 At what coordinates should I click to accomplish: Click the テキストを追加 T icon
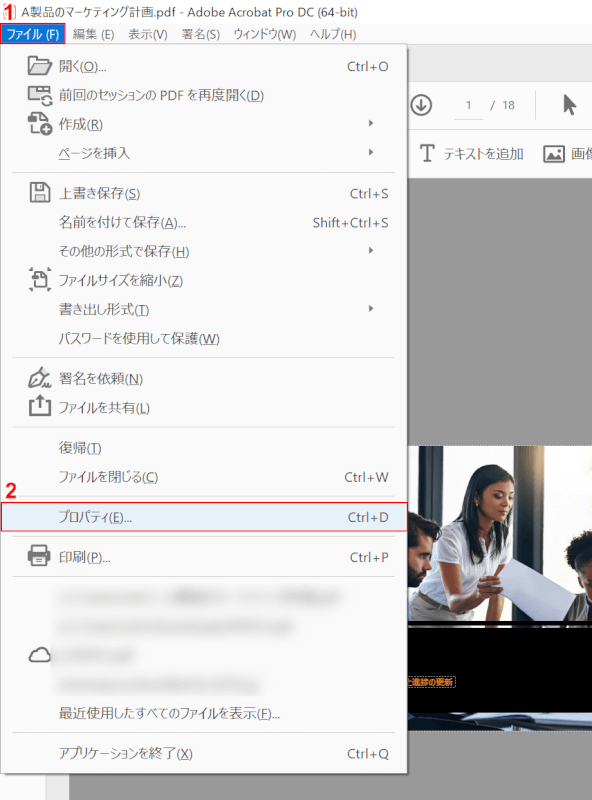[427, 153]
